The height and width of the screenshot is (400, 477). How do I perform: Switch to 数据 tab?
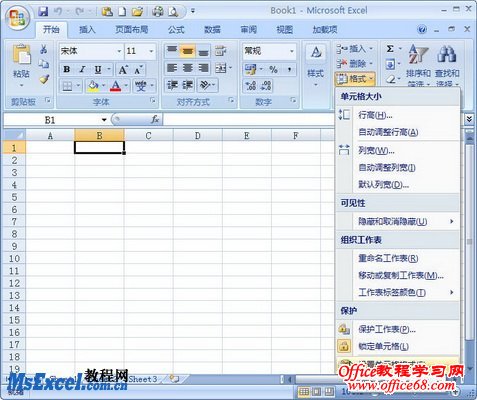click(212, 30)
